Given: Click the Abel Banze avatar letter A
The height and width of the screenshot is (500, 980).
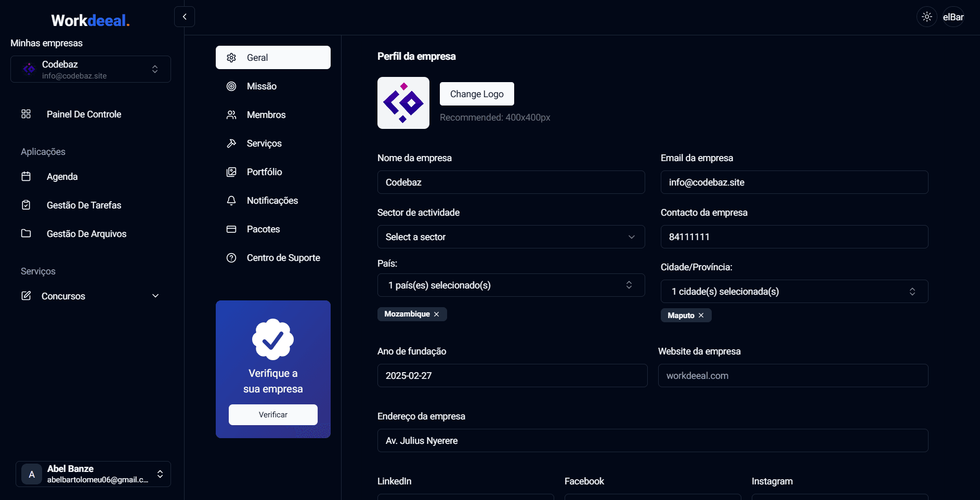Looking at the screenshot, I should click(x=32, y=474).
